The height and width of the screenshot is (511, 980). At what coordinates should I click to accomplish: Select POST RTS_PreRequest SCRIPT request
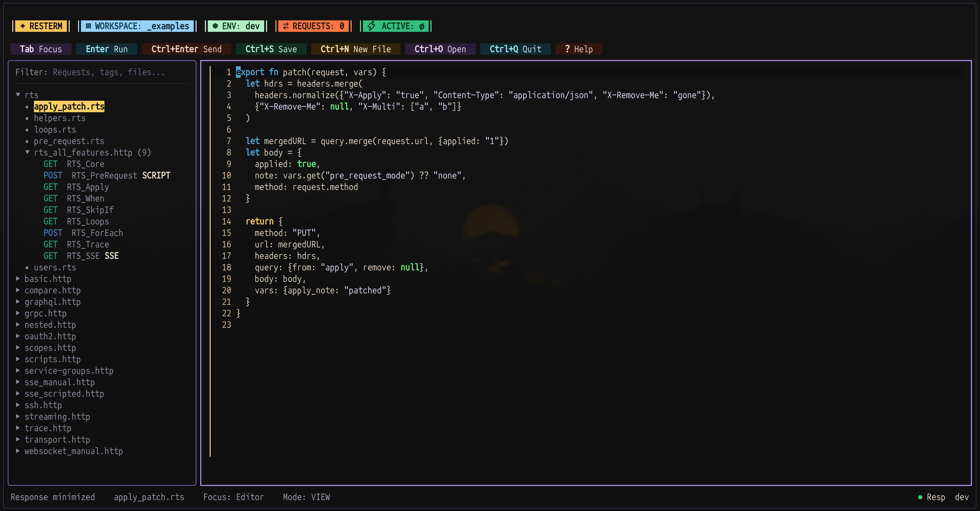pos(107,175)
